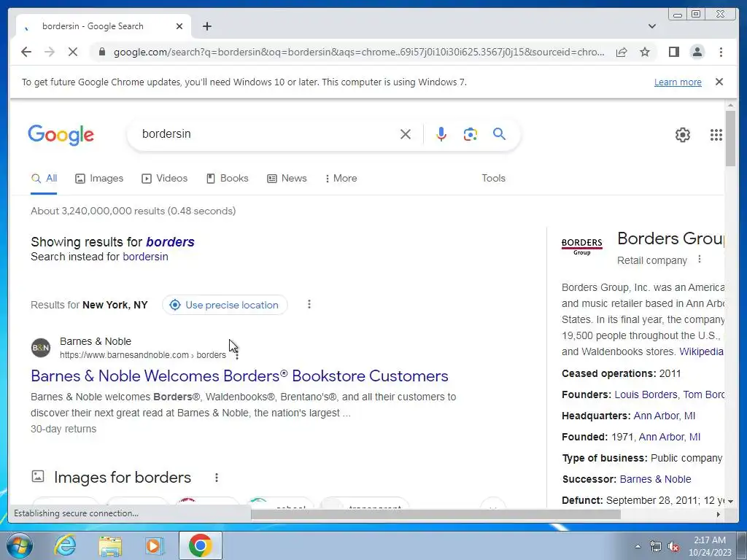Close the bordersin Google Search tab
This screenshot has height=560, width=747.
coord(179,26)
